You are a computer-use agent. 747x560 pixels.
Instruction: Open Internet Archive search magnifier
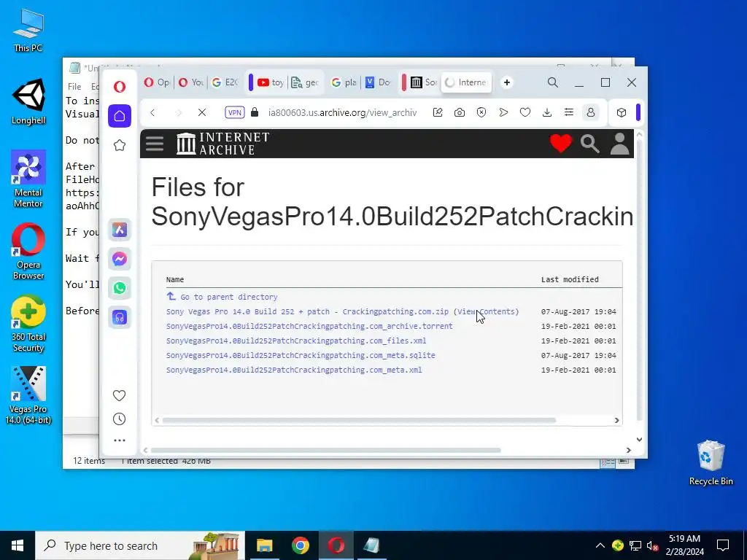coord(589,144)
